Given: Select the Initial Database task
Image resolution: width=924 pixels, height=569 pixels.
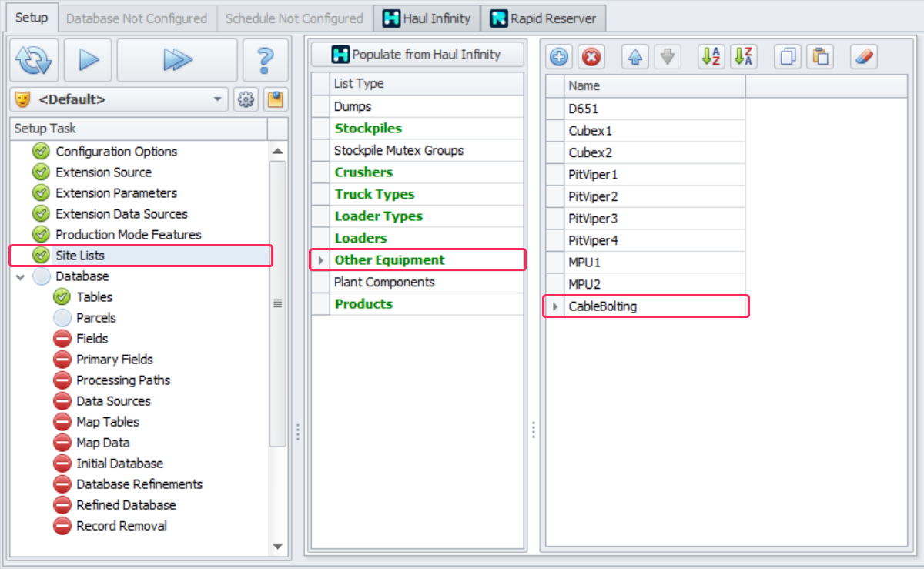Looking at the screenshot, I should coord(119,464).
